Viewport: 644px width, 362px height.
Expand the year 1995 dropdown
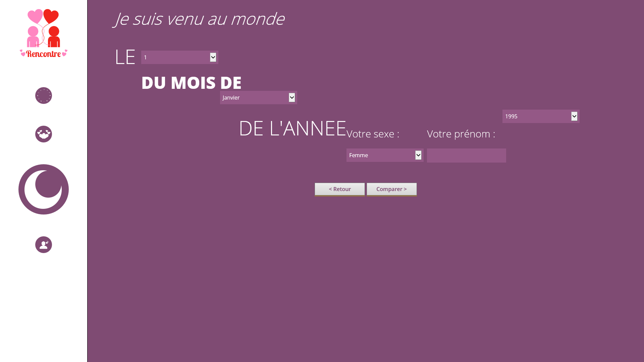[574, 116]
